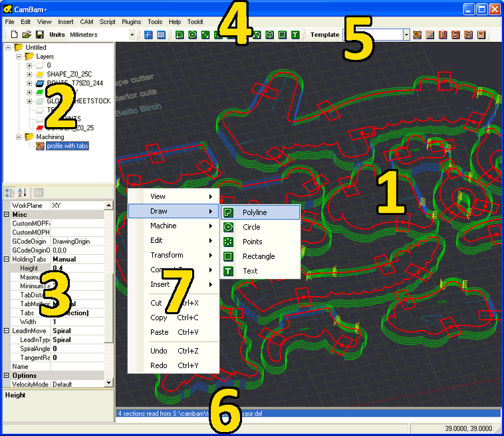Choose Copy from the context menu
504x436 pixels.
[x=174, y=318]
